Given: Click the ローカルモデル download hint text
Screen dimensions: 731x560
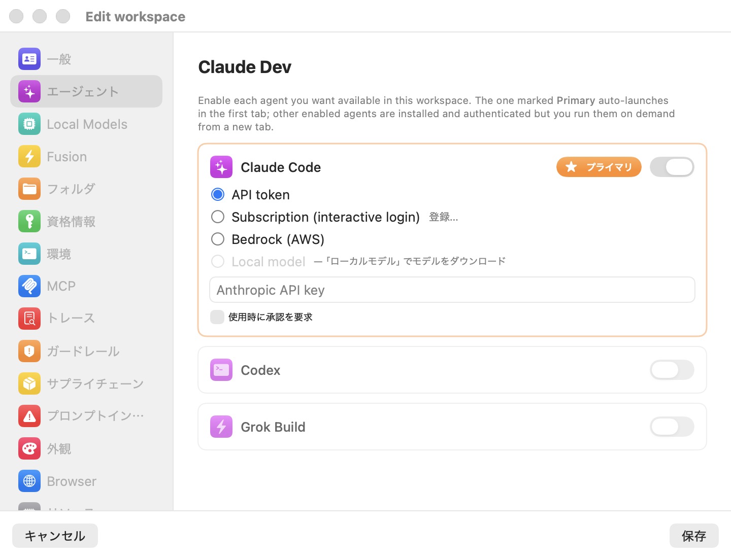Looking at the screenshot, I should coord(410,261).
